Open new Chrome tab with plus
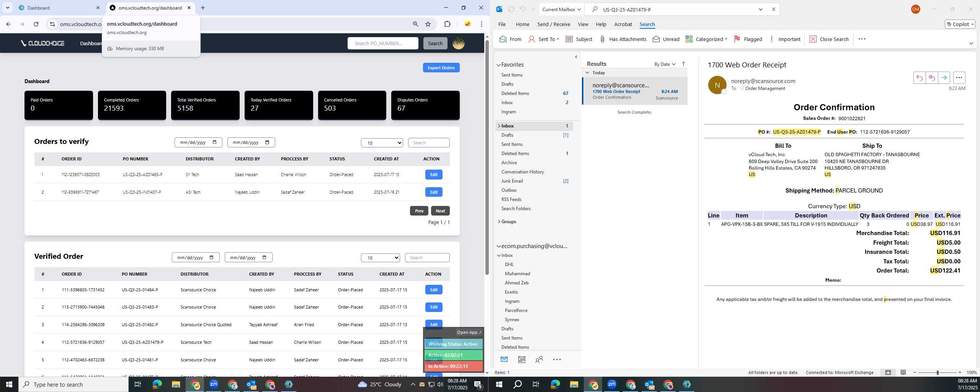 203,8
